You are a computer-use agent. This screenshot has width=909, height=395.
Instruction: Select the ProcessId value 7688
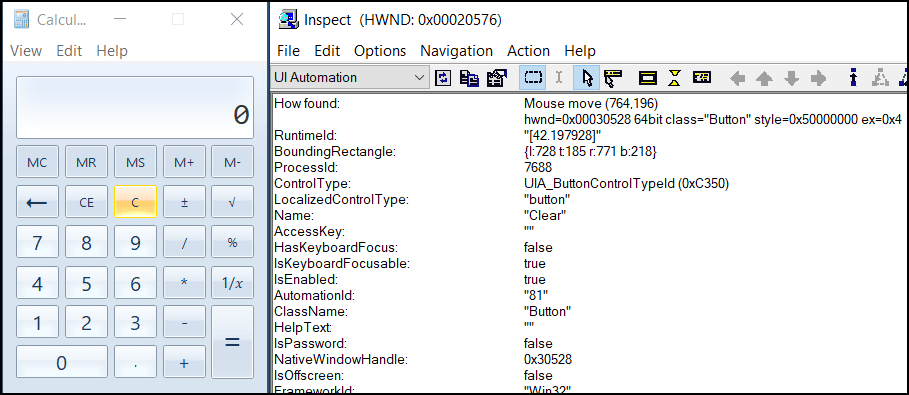[537, 168]
